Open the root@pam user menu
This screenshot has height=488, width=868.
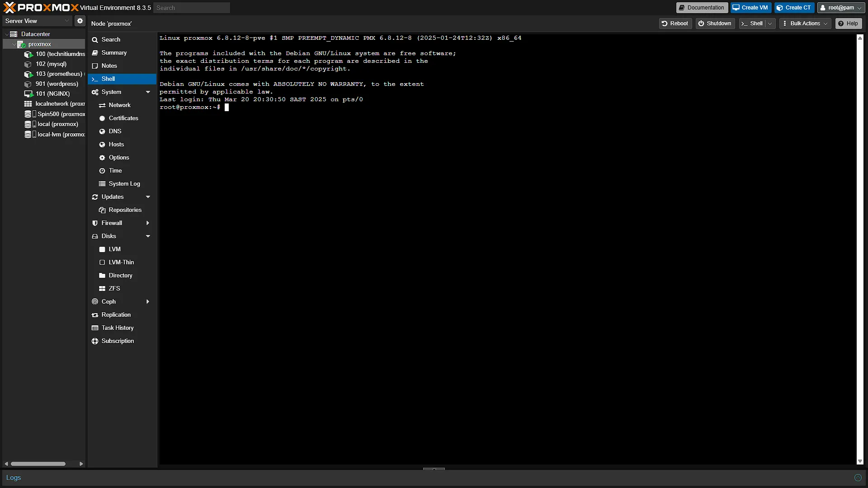841,8
